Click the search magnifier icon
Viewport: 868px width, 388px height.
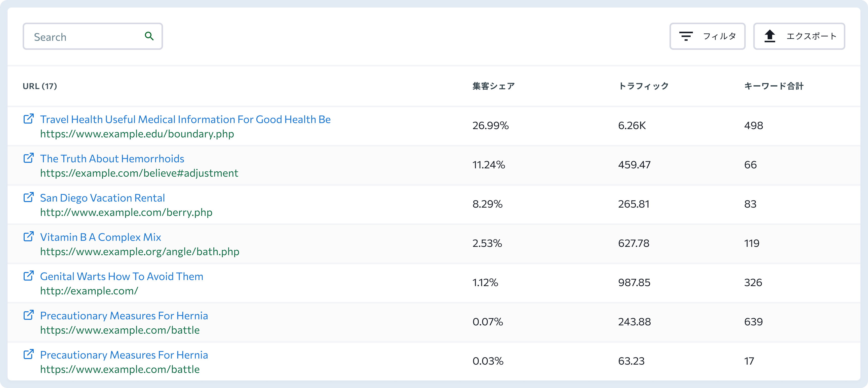pyautogui.click(x=149, y=36)
